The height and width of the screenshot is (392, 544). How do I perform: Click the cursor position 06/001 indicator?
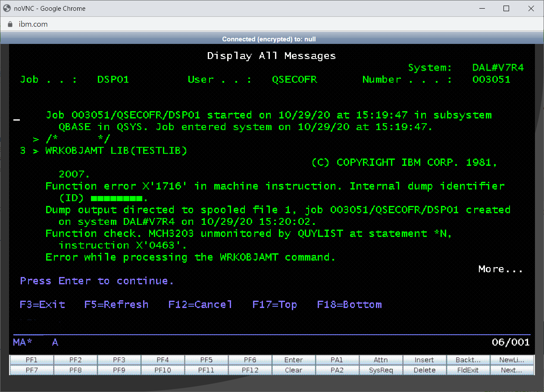(x=511, y=342)
